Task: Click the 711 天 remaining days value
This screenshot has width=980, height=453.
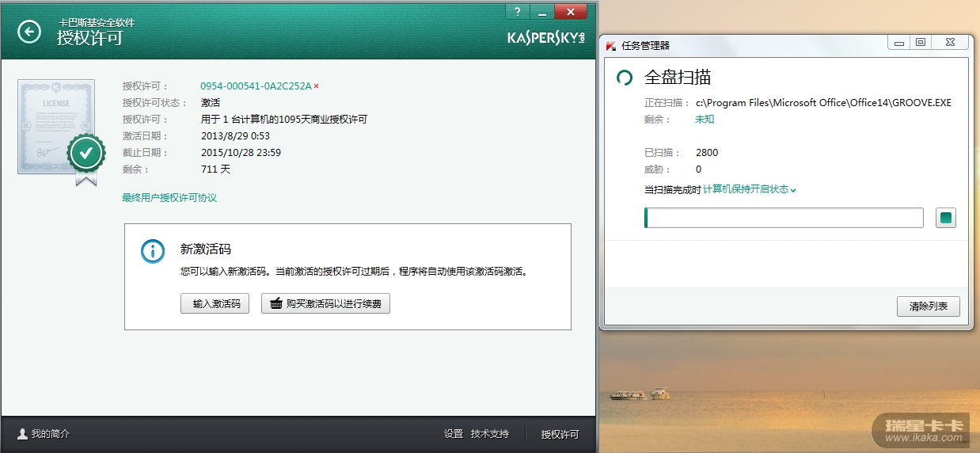Action: [215, 169]
